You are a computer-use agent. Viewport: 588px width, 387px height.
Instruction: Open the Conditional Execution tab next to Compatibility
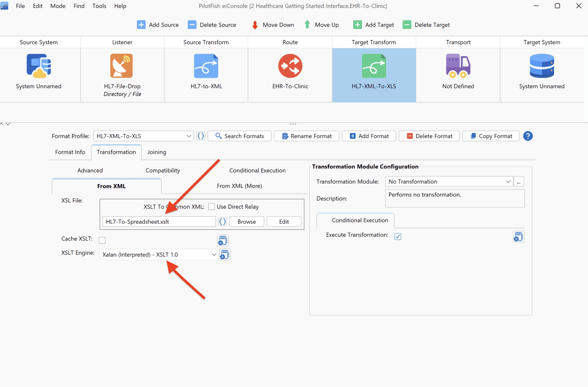coord(257,170)
